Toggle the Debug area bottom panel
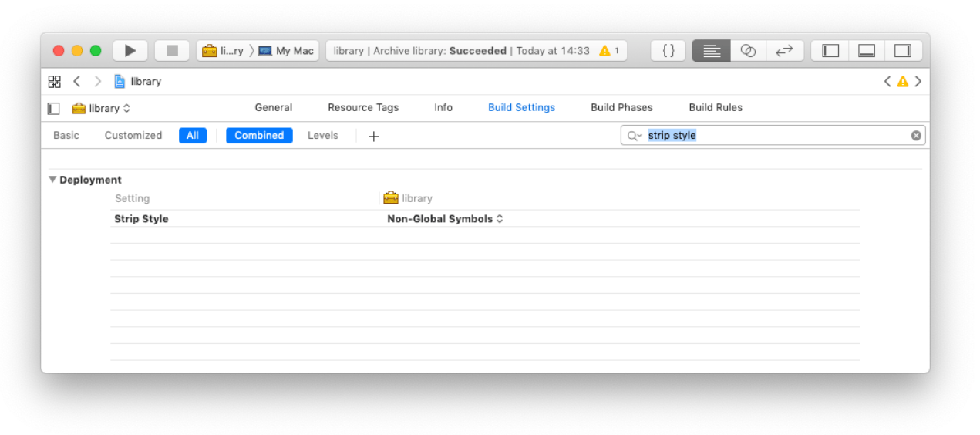The width and height of the screenshot is (980, 435). (x=867, y=51)
